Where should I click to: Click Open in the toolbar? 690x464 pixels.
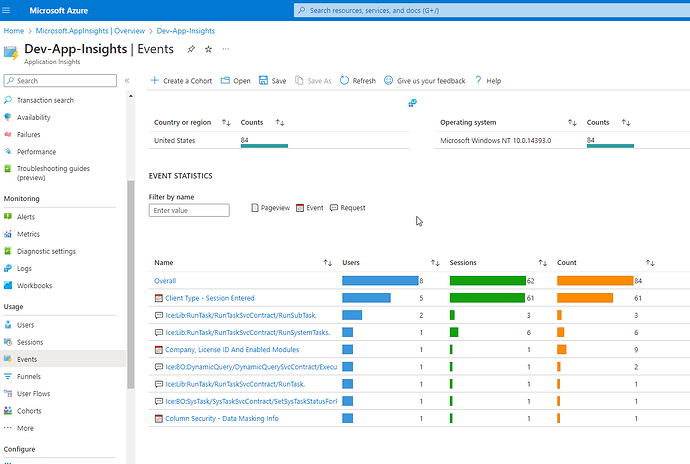[235, 81]
